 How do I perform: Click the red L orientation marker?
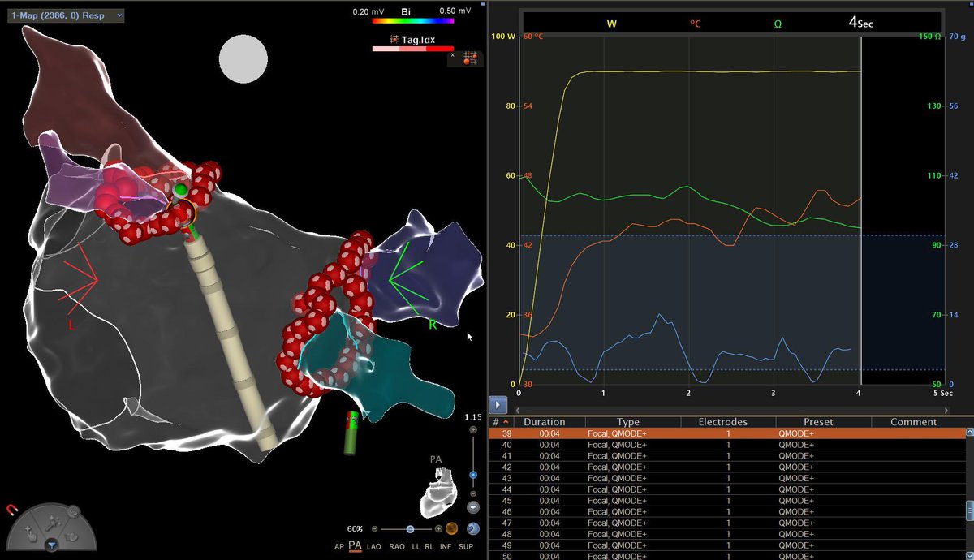[x=71, y=325]
